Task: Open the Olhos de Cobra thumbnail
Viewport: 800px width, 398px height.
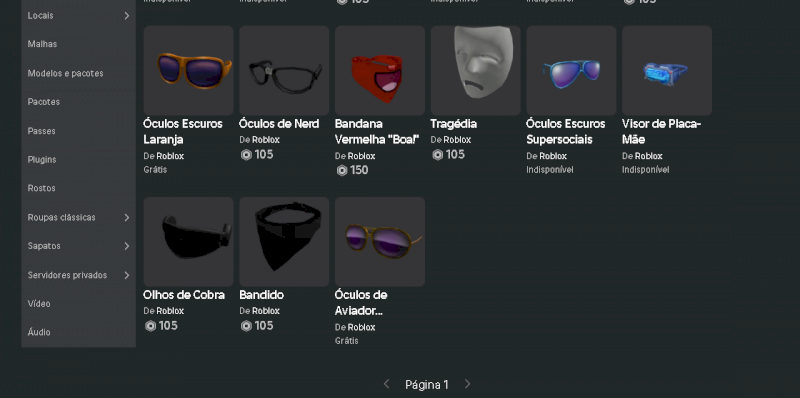Action: [x=188, y=241]
